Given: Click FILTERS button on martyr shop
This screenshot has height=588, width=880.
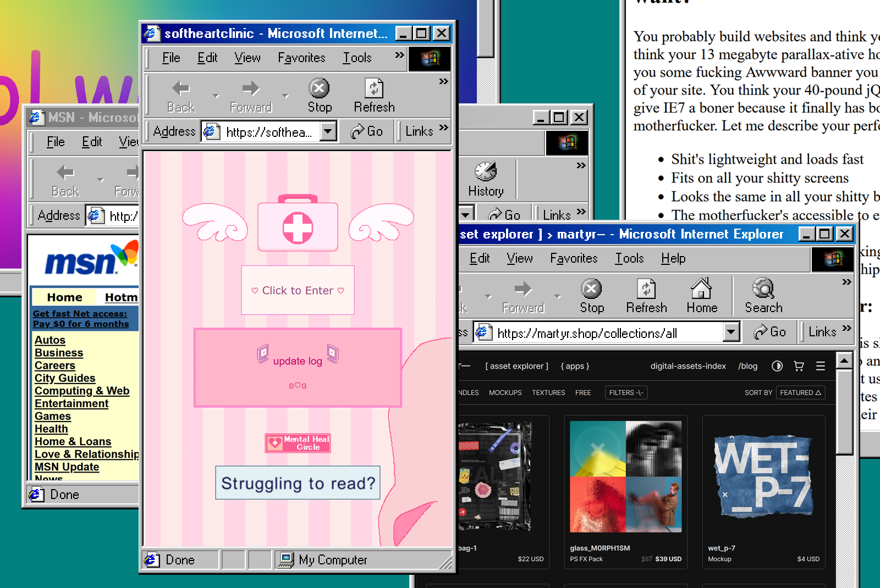Looking at the screenshot, I should 626,392.
